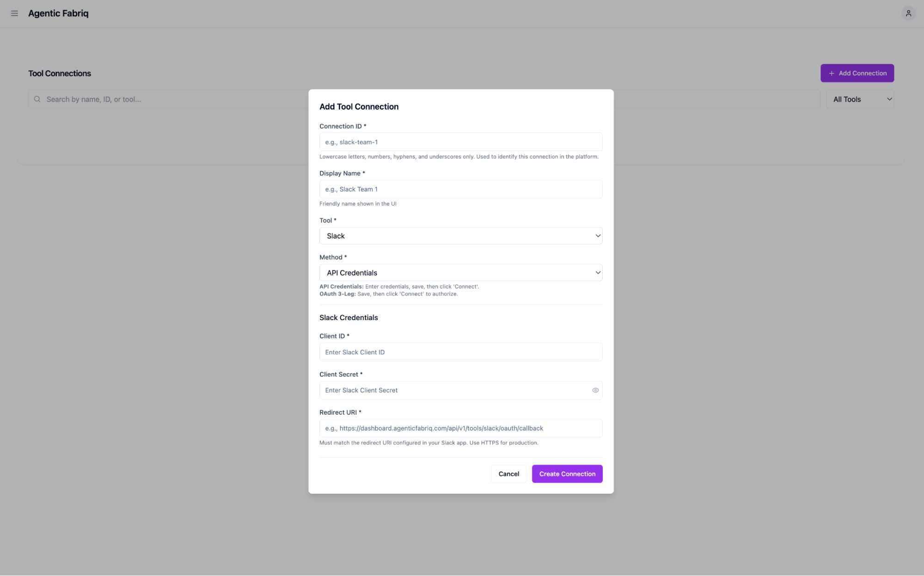Image resolution: width=924 pixels, height=576 pixels.
Task: Open the Tool dropdown showing Slack
Action: (460, 236)
